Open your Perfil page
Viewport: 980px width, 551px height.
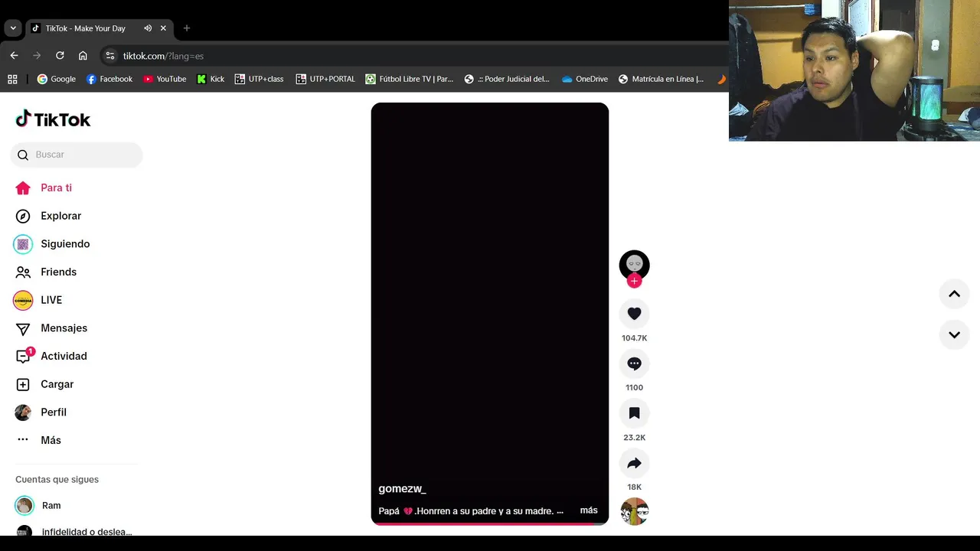click(x=41, y=412)
